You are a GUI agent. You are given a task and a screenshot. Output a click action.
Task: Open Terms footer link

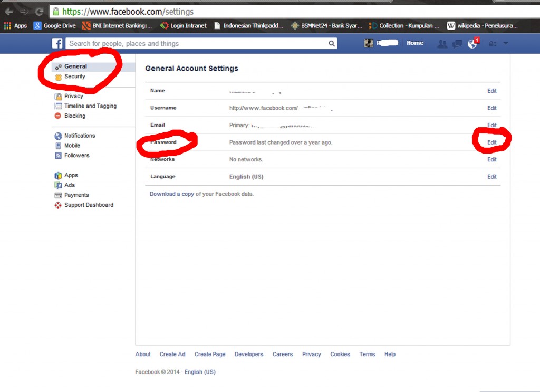(x=367, y=354)
